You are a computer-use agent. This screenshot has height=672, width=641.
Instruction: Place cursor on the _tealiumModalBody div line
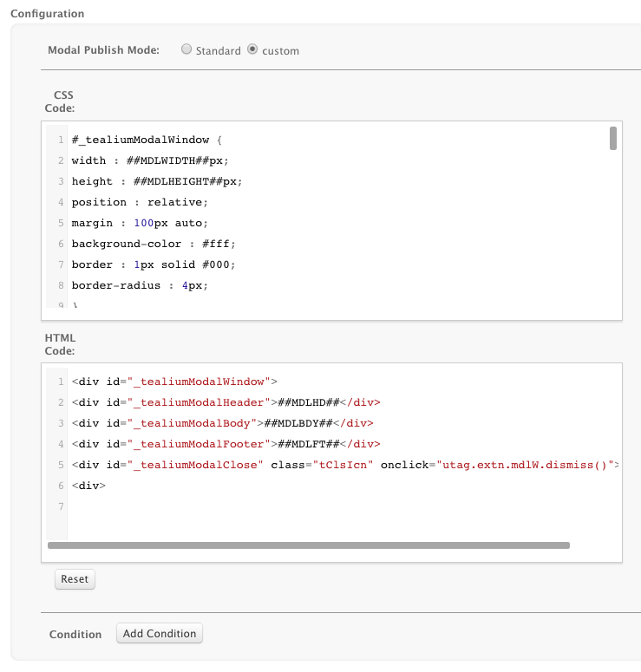coord(222,423)
